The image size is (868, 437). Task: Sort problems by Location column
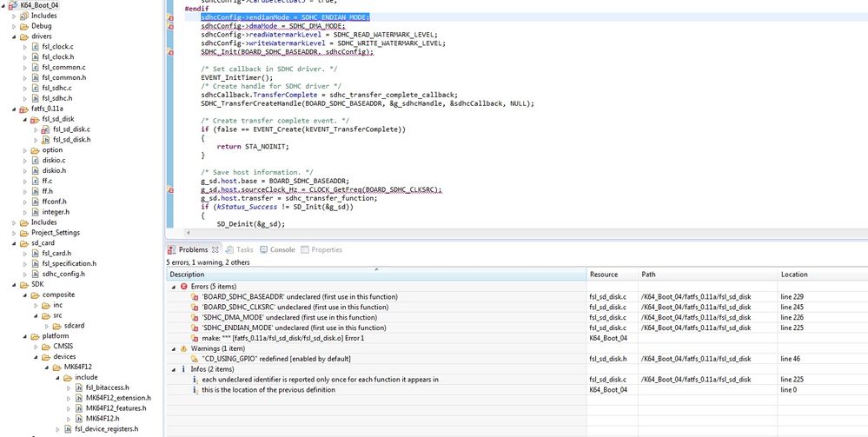tap(823, 275)
